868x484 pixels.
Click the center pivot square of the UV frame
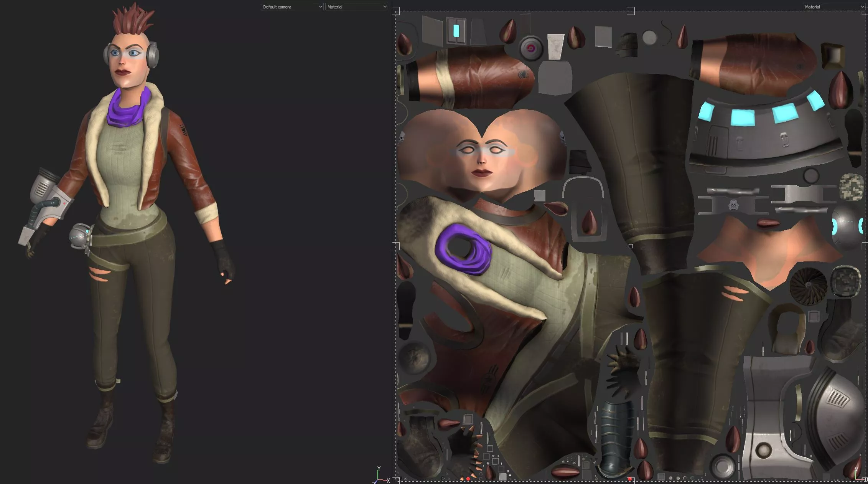pyautogui.click(x=631, y=246)
